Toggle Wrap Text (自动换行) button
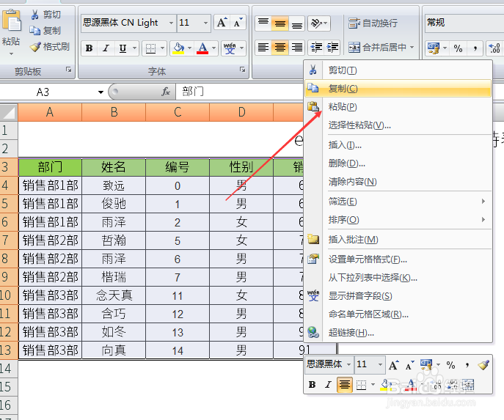 tap(373, 23)
